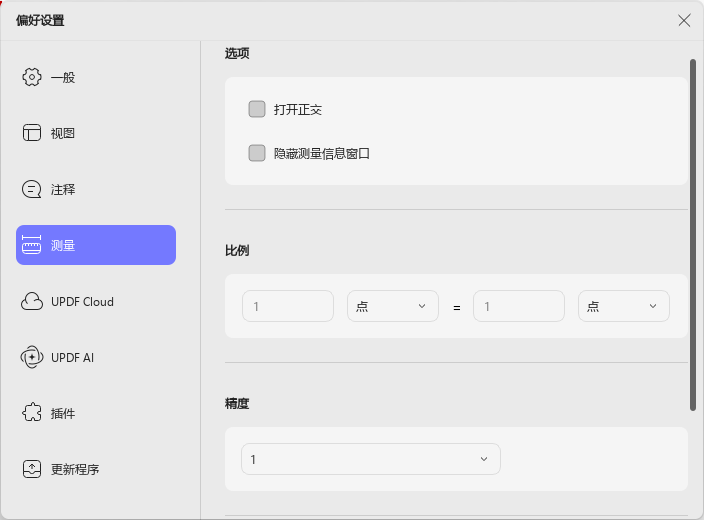The width and height of the screenshot is (704, 520).
Task: Select the 测量 sidebar item
Action: tap(96, 245)
